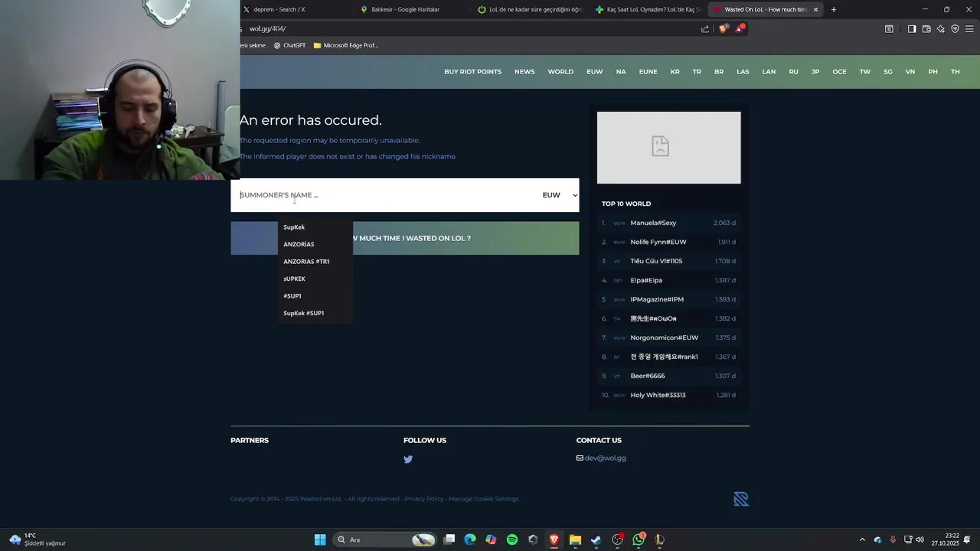Choose 'ANZORİAS' autofill suggestion
The image size is (980, 551).
pos(315,244)
